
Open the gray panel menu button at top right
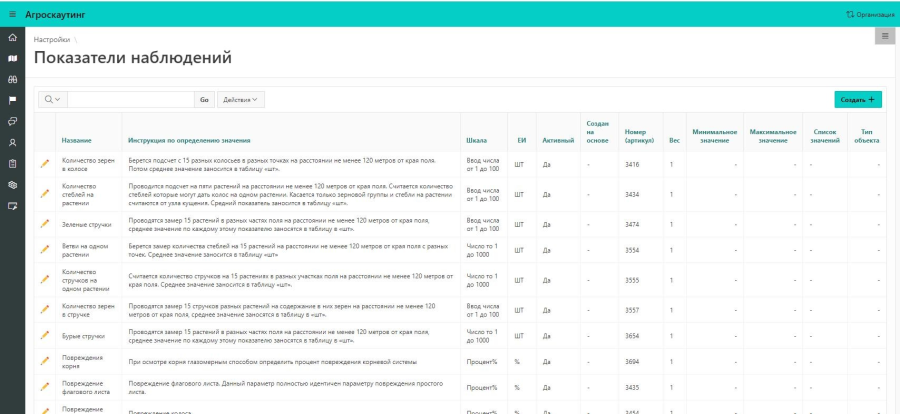tap(884, 37)
